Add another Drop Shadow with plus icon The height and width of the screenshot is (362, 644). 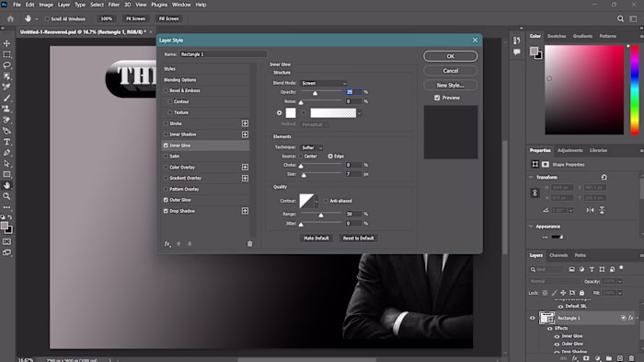246,211
